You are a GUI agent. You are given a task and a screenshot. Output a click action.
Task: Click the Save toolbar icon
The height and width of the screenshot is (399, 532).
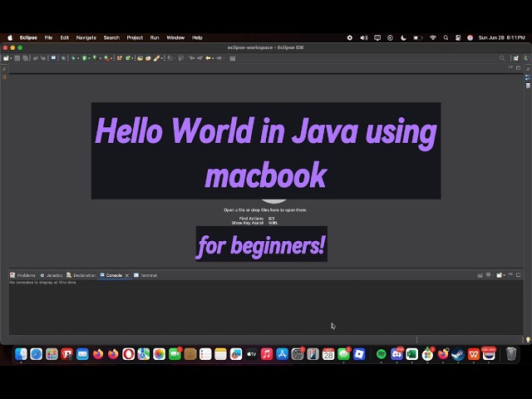[x=17, y=58]
